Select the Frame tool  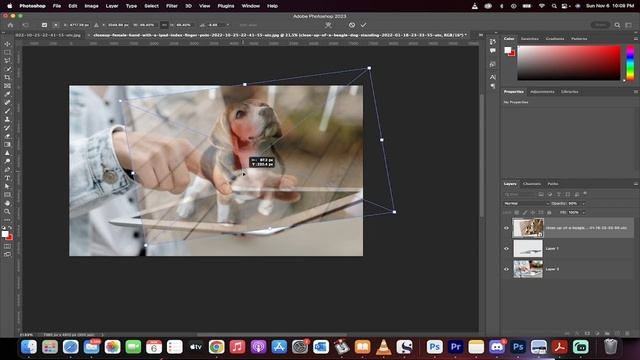(x=7, y=86)
